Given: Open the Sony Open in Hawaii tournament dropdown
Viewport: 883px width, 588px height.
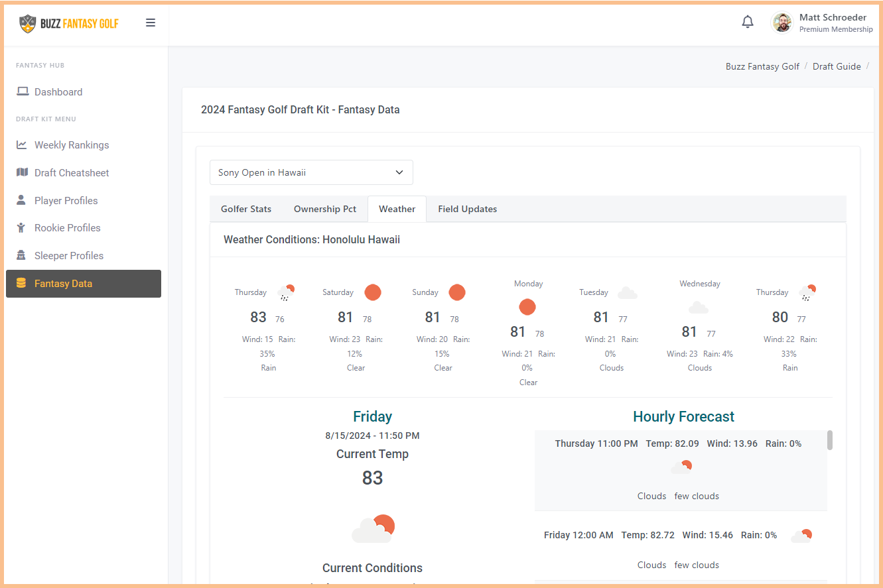Looking at the screenshot, I should (x=311, y=172).
